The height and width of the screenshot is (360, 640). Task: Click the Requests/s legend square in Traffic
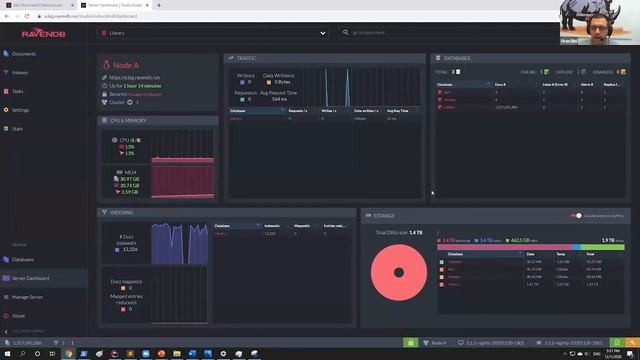tap(242, 99)
